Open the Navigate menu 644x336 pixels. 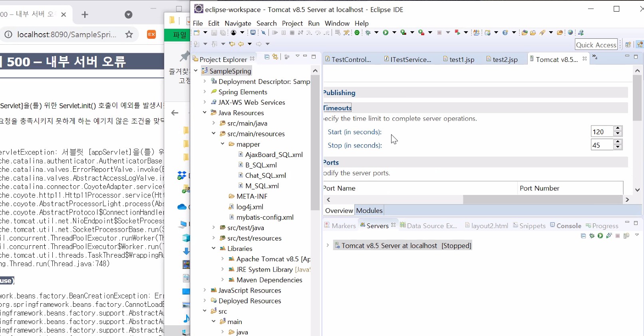(238, 23)
